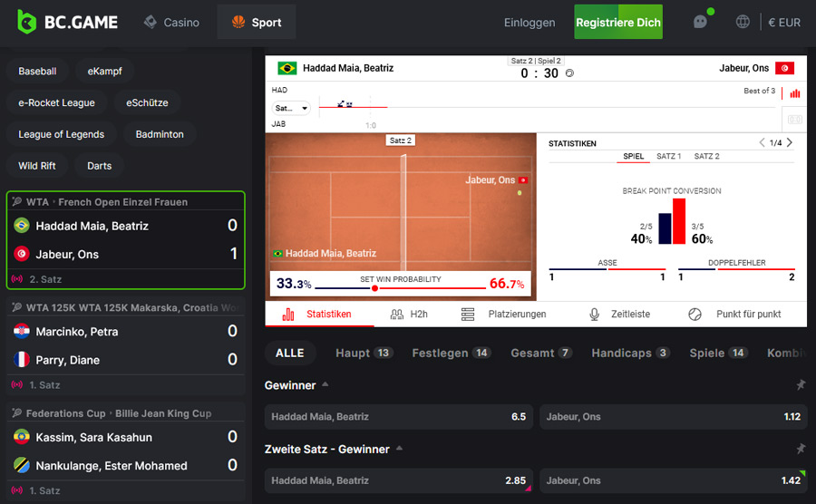Click the Tunisia flag in scoreboard header
The height and width of the screenshot is (504, 816).
coord(785,68)
